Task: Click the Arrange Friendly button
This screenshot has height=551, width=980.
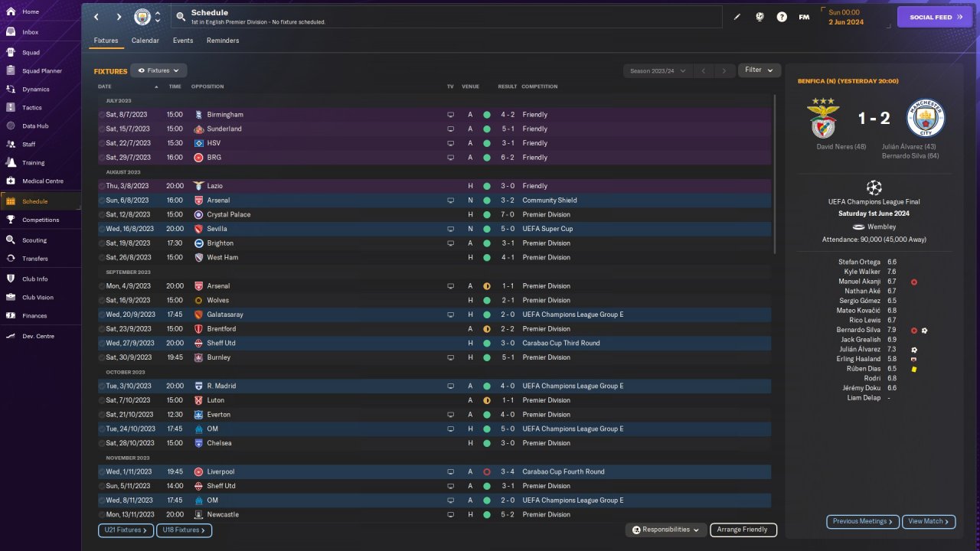Action: [x=743, y=530]
